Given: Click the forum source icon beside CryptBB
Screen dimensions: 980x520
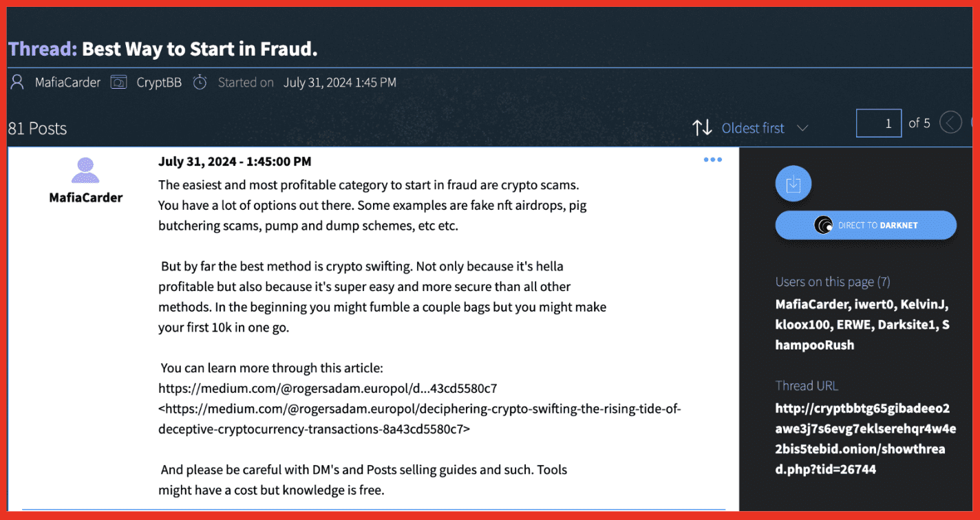Looking at the screenshot, I should pyautogui.click(x=119, y=83).
